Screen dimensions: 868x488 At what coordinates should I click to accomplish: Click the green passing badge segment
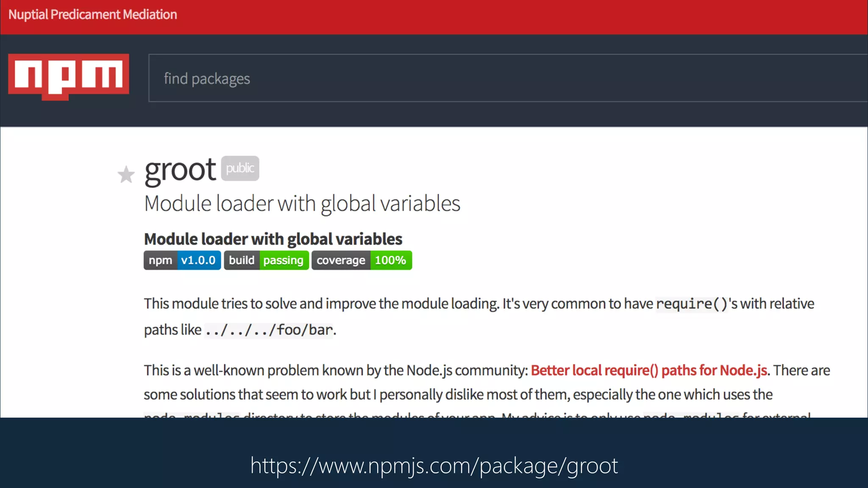click(x=283, y=260)
